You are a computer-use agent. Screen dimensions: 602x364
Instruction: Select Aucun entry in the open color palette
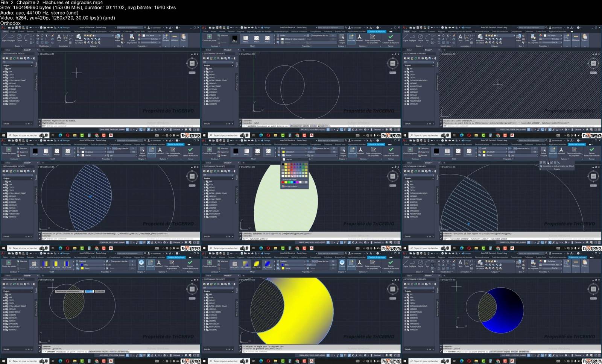coord(289,159)
